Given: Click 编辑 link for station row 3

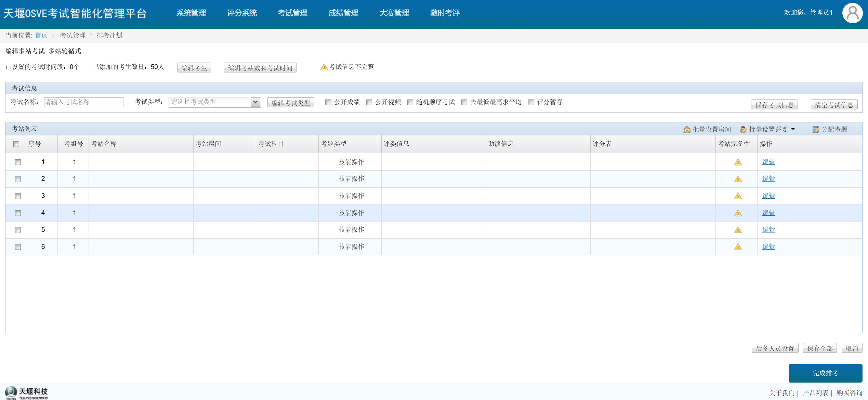Looking at the screenshot, I should tap(768, 196).
